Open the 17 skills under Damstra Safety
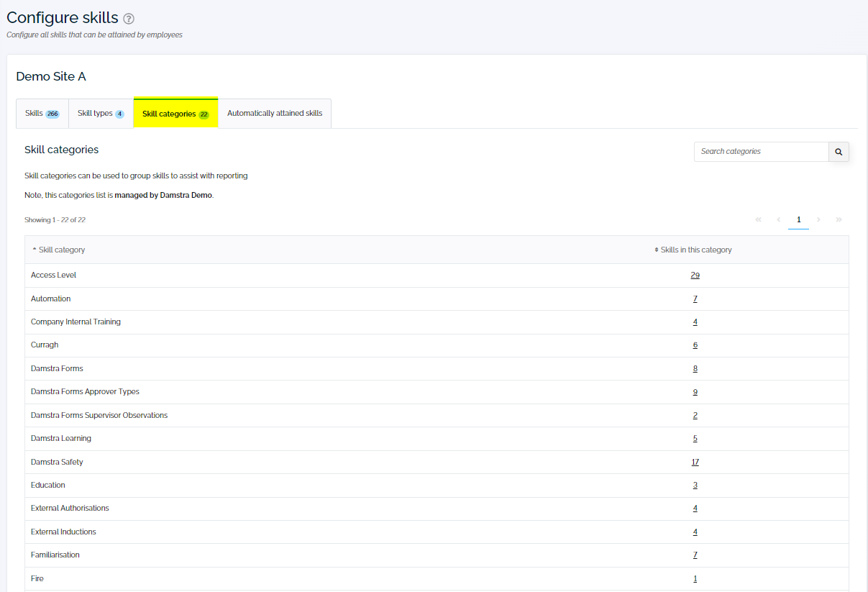868x592 pixels. (695, 461)
